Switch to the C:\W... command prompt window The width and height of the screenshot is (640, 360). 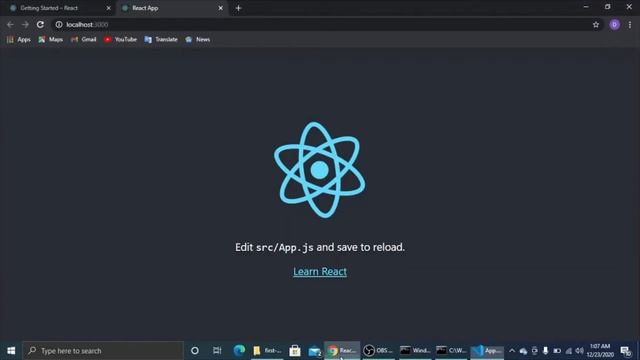pyautogui.click(x=451, y=351)
